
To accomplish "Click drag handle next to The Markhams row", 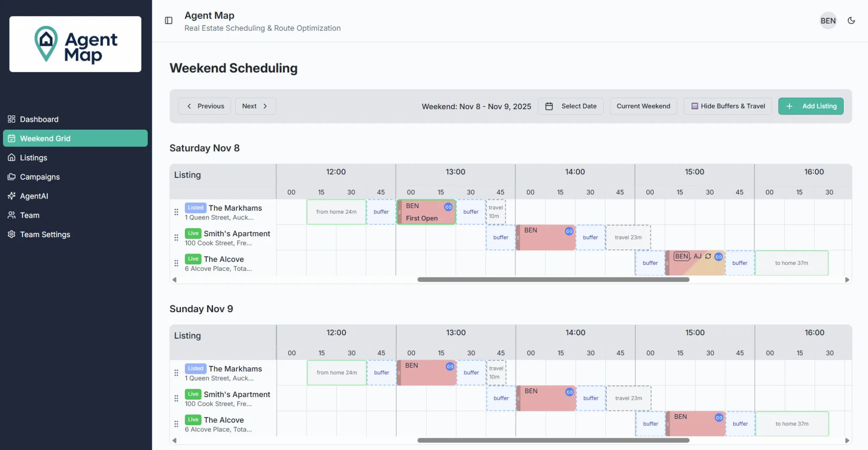I will pyautogui.click(x=176, y=212).
